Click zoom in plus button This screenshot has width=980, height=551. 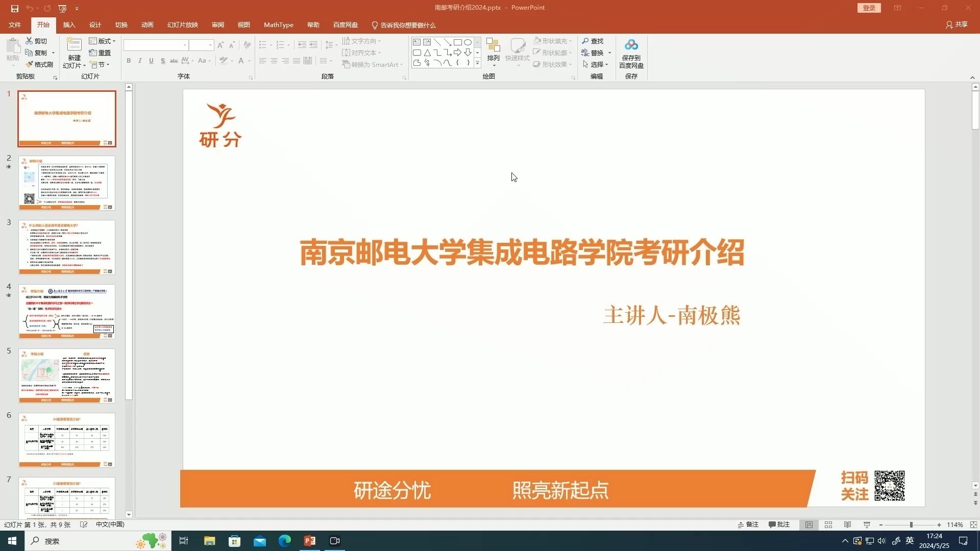tap(939, 524)
